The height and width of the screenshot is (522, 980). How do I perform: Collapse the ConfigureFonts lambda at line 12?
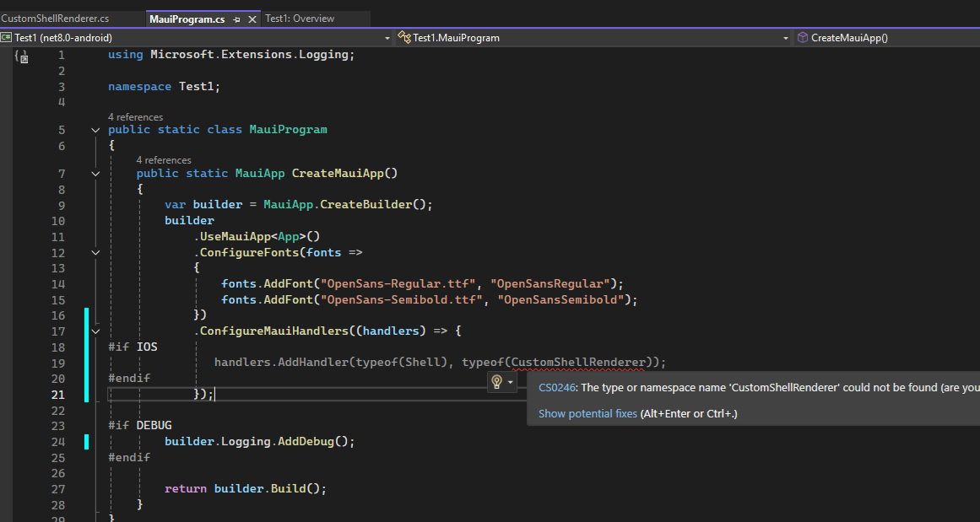[x=95, y=253]
